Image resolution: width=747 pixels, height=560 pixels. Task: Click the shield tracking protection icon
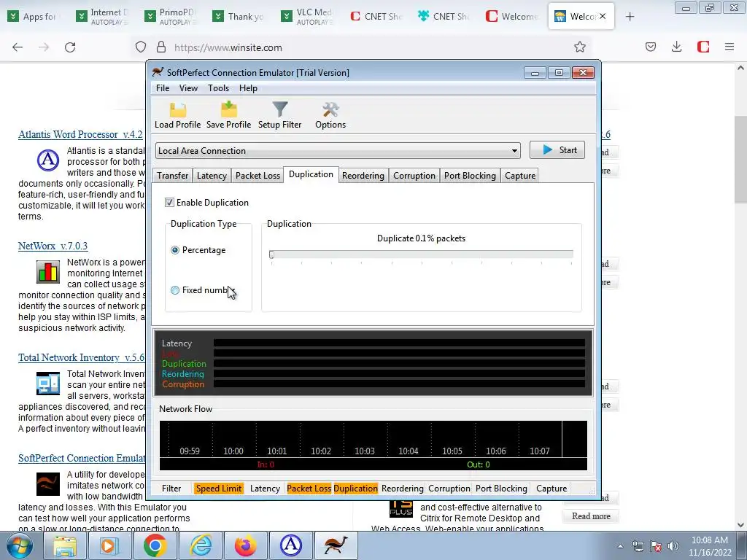click(141, 47)
